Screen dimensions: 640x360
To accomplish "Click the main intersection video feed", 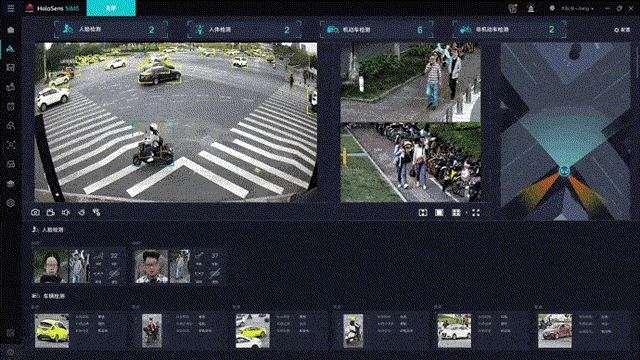I will [176, 122].
